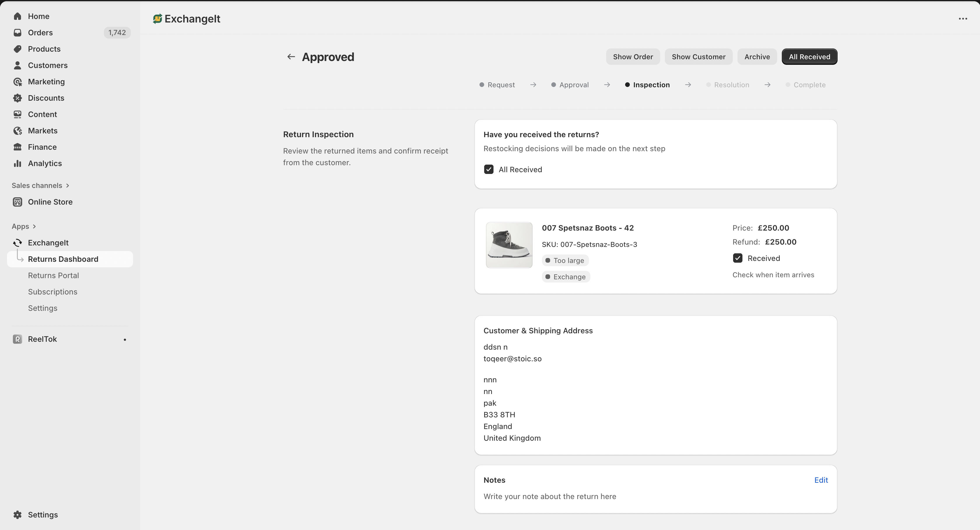This screenshot has width=980, height=530.
Task: Click the Edit link in Notes
Action: pos(821,480)
